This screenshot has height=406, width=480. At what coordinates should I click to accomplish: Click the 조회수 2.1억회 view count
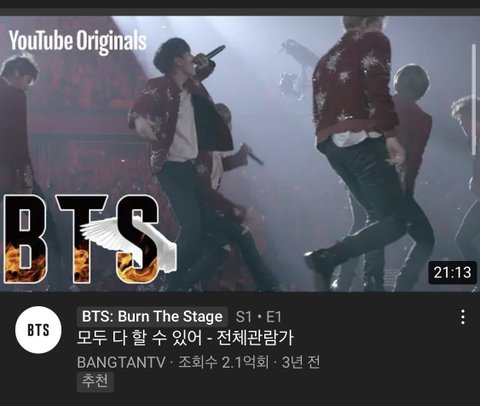223,362
